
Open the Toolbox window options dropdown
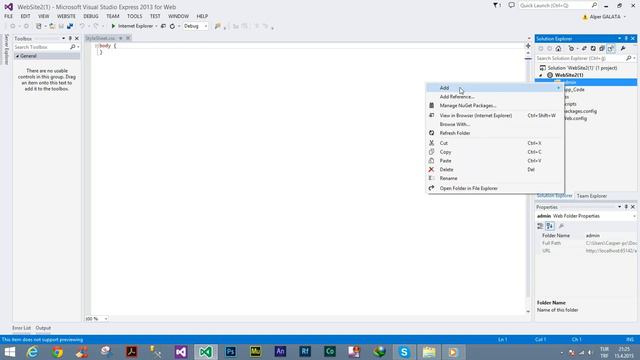tap(63, 38)
